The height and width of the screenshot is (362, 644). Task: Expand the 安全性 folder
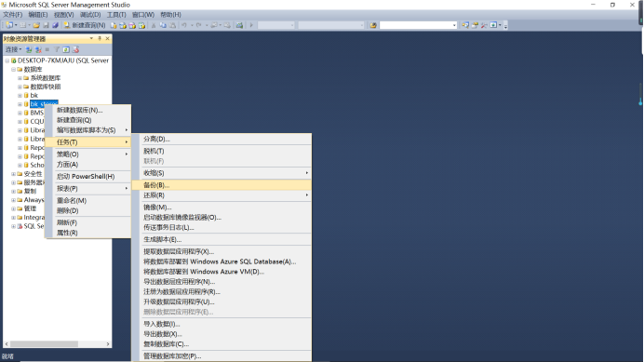(13, 174)
